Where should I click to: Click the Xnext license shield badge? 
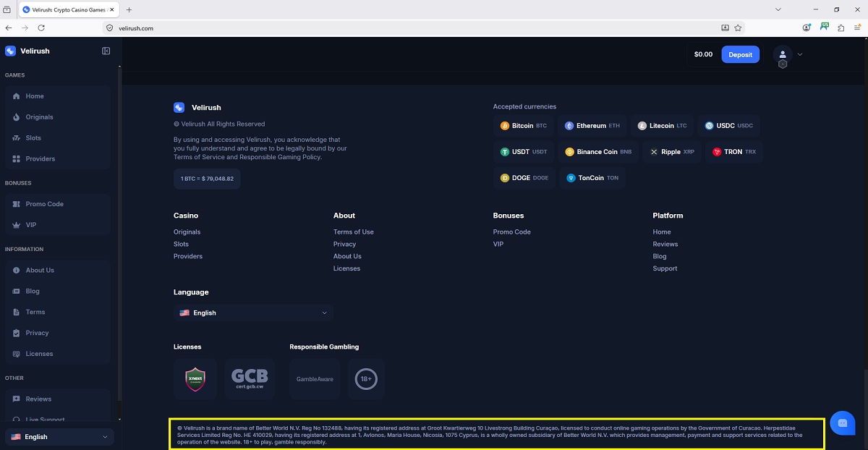point(195,379)
